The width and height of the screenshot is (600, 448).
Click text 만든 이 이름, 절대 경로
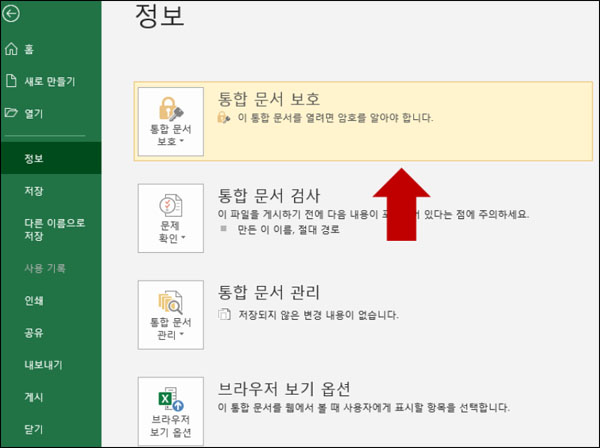pyautogui.click(x=289, y=230)
